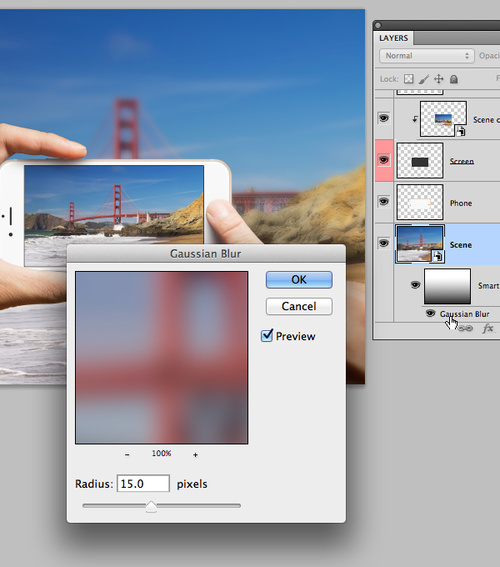The width and height of the screenshot is (500, 567).
Task: Confirm Gaussian Blur with OK
Action: (299, 280)
